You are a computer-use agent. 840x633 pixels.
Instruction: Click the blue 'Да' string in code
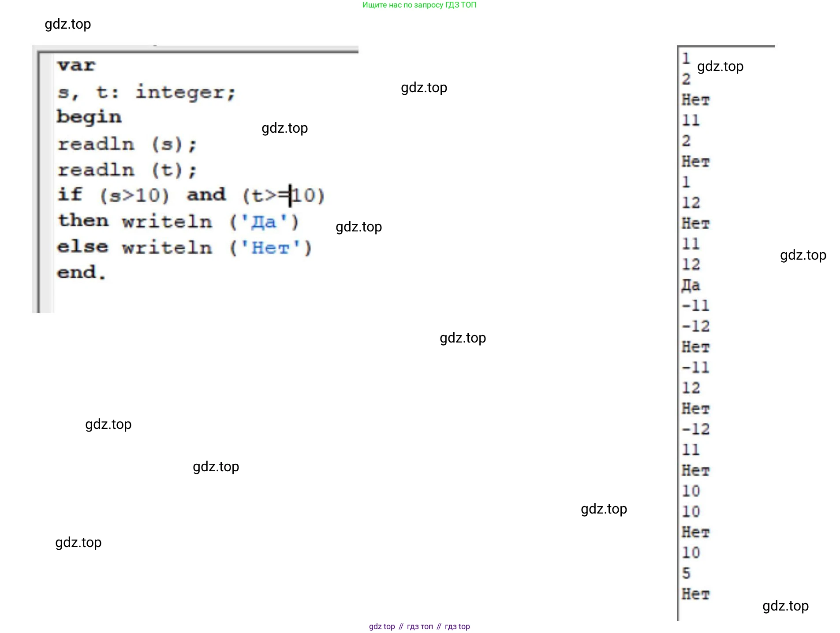[264, 222]
